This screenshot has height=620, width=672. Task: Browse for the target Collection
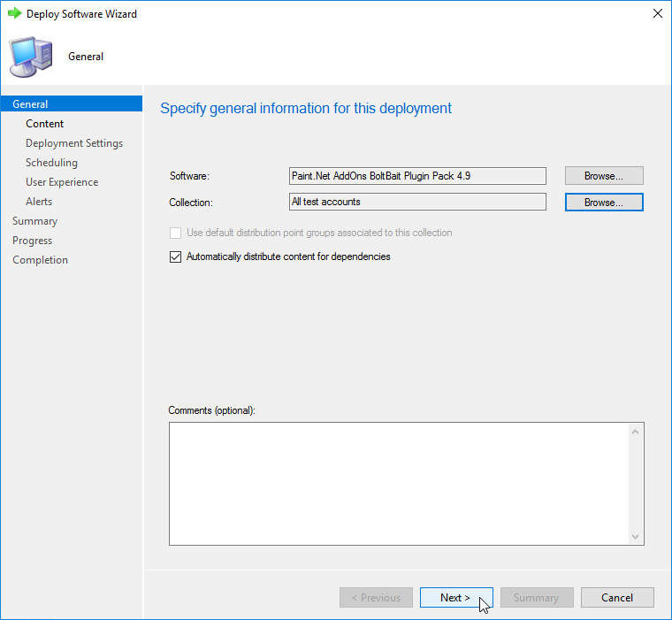coord(604,203)
